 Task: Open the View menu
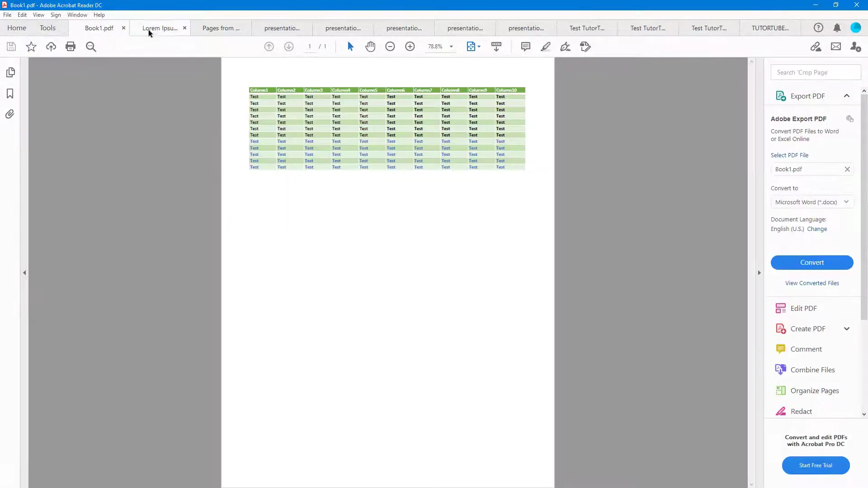[x=38, y=15]
